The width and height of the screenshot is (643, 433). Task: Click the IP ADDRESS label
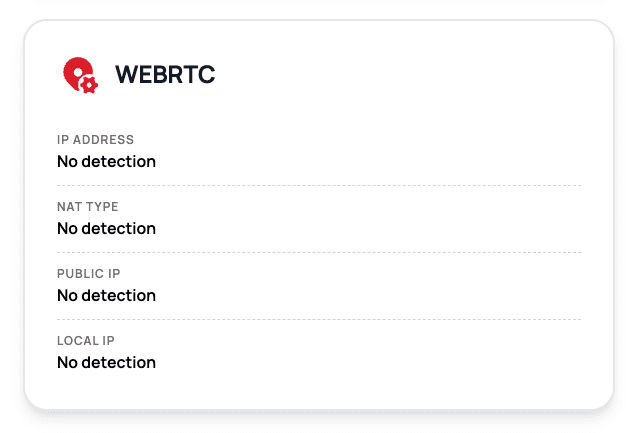[x=95, y=140]
